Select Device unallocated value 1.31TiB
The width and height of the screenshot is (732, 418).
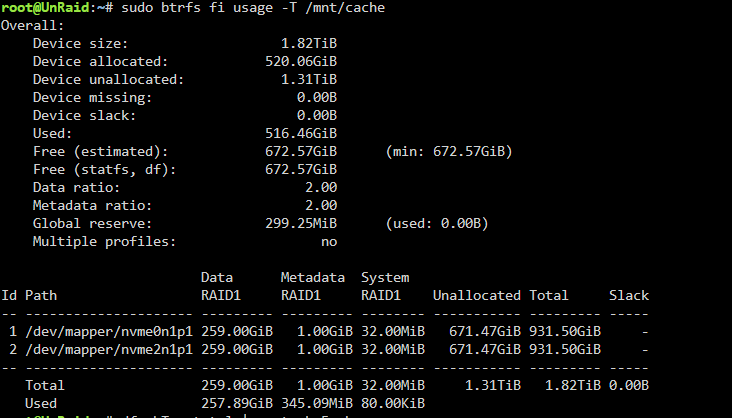309,79
